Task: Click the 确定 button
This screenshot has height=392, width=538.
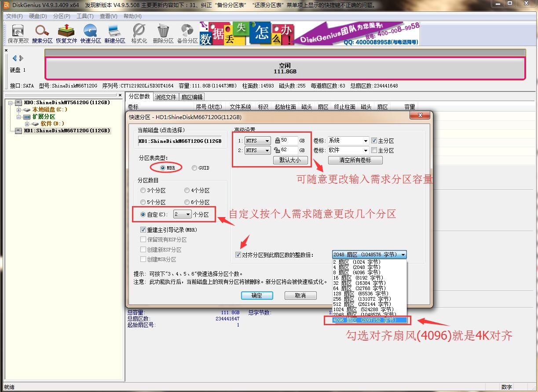Action: point(257,296)
